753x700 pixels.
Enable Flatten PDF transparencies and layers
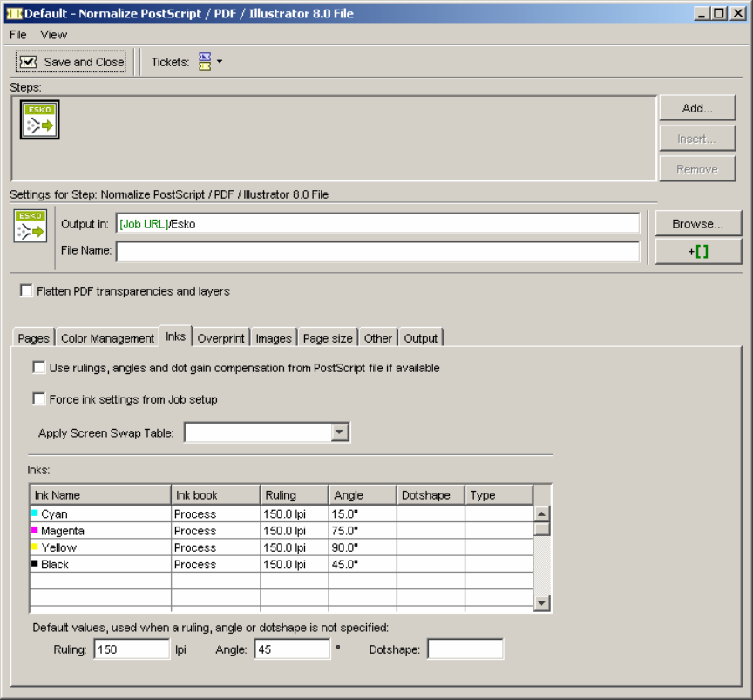(x=26, y=291)
